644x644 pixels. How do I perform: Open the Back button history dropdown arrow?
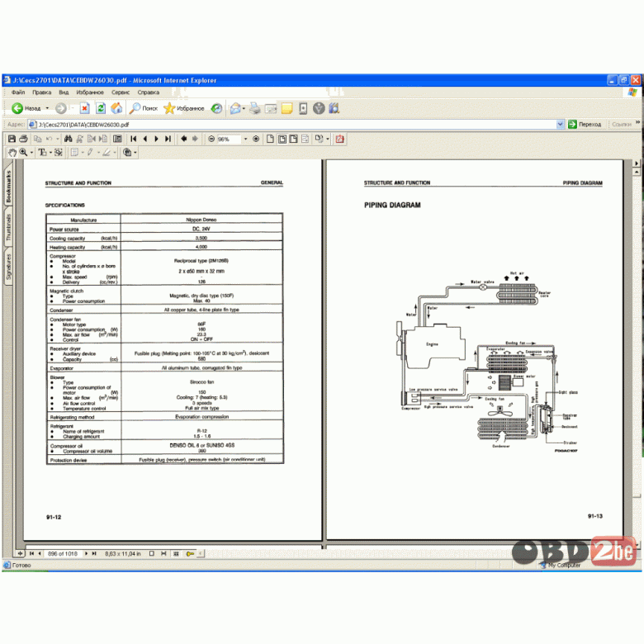(x=47, y=108)
